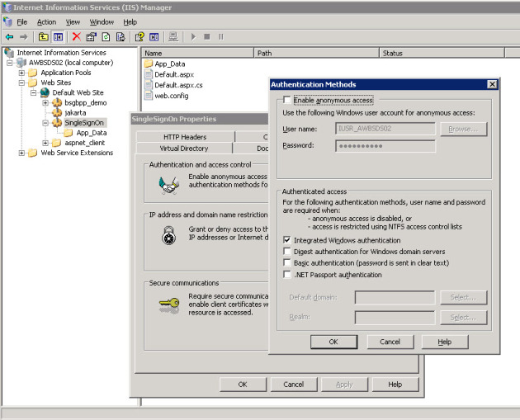
Task: Click the Export List toolbar icon
Action: coord(121,37)
